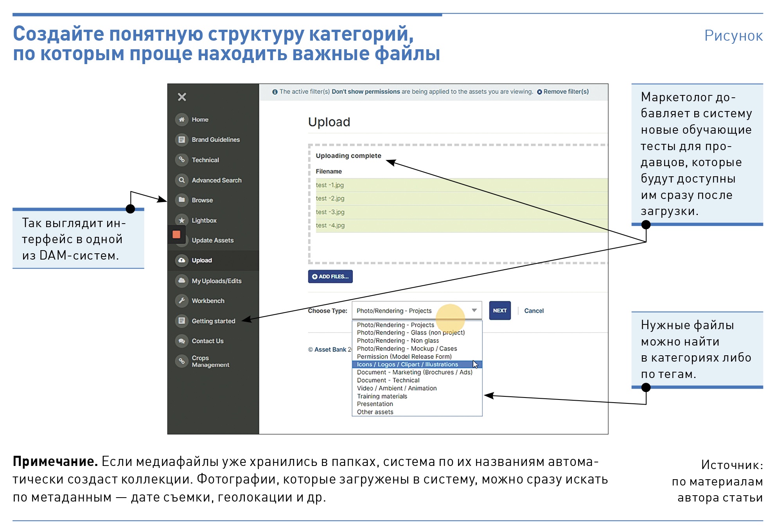Click the Remove filter(s) link
Viewport: 776px width, 532px height.
tap(563, 91)
